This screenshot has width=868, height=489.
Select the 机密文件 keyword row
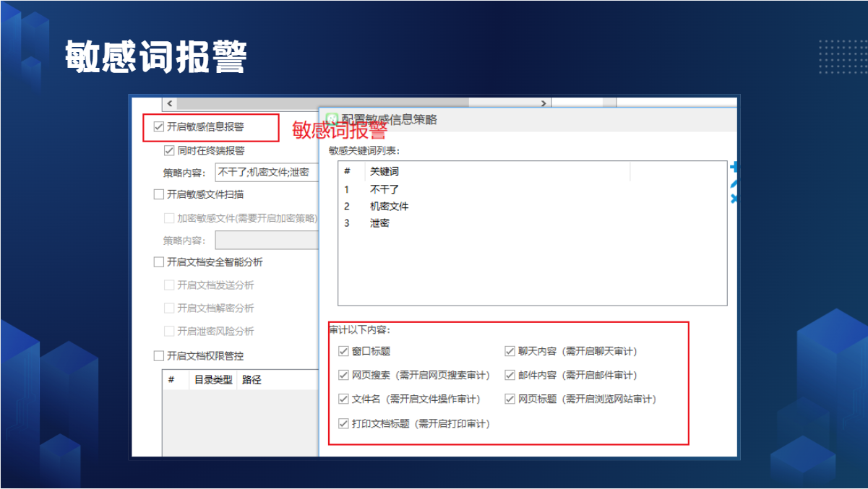(x=389, y=207)
